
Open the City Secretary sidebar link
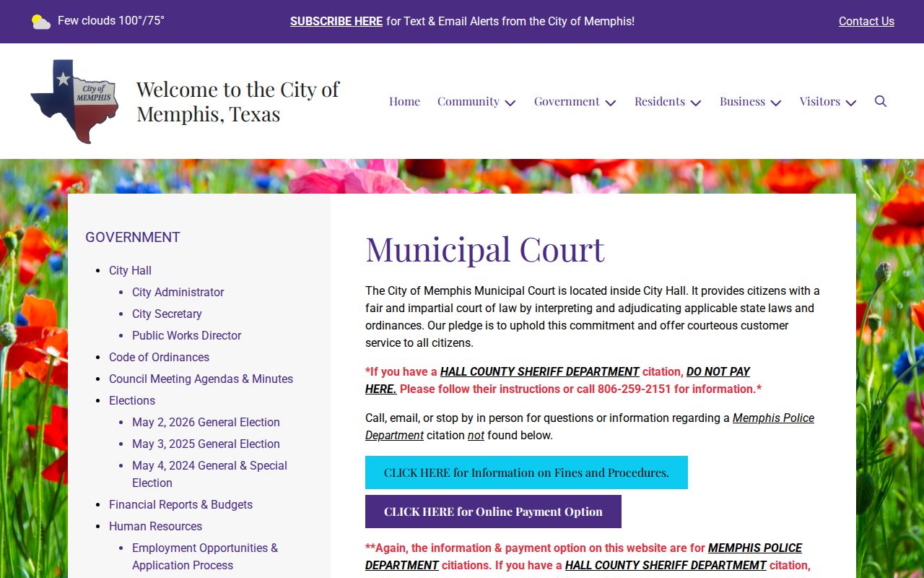[x=167, y=314]
